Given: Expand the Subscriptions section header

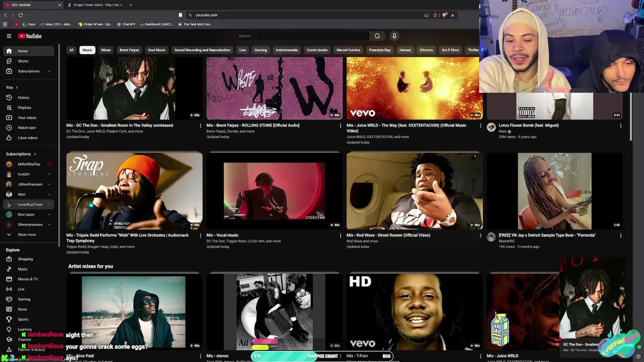Looking at the screenshot, I should coord(21,154).
